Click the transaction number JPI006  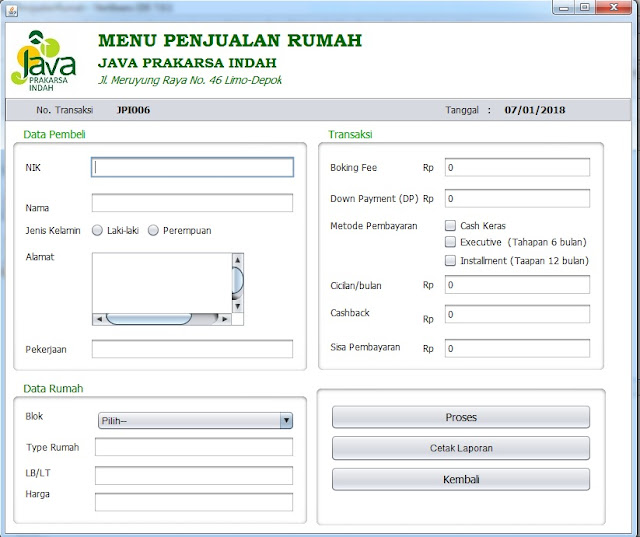point(133,110)
